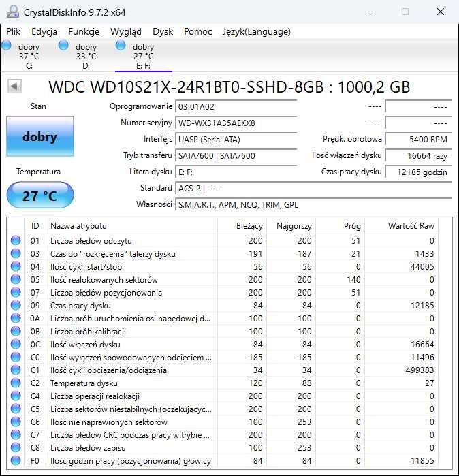Click status orb for attribute C2
This screenshot has width=459, height=476.
coord(16,383)
